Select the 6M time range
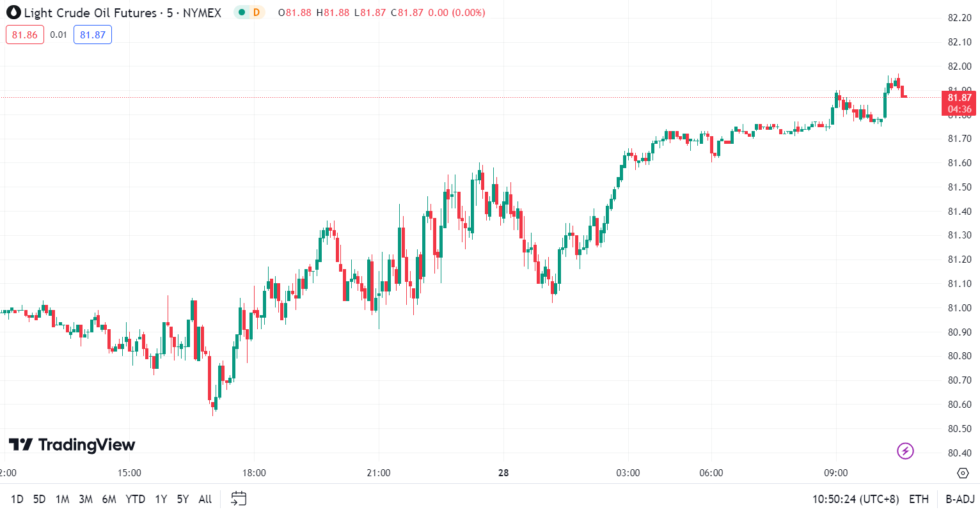The width and height of the screenshot is (980, 512). click(x=109, y=499)
